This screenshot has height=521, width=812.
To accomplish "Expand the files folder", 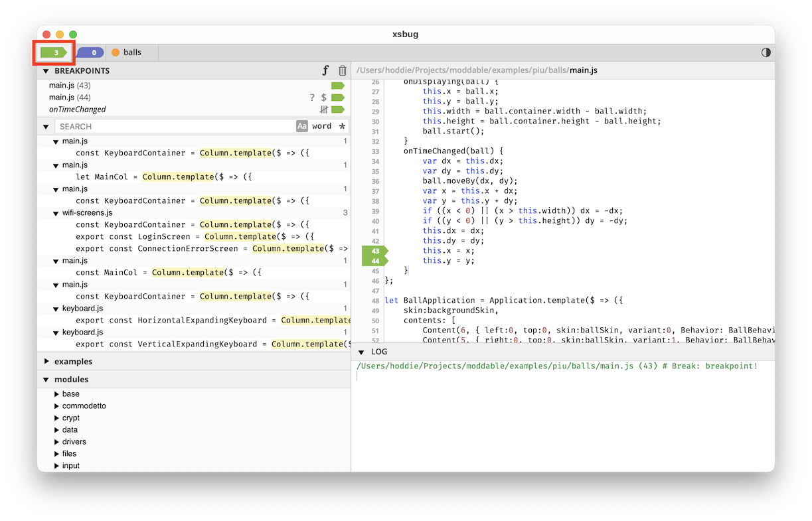I will [56, 454].
